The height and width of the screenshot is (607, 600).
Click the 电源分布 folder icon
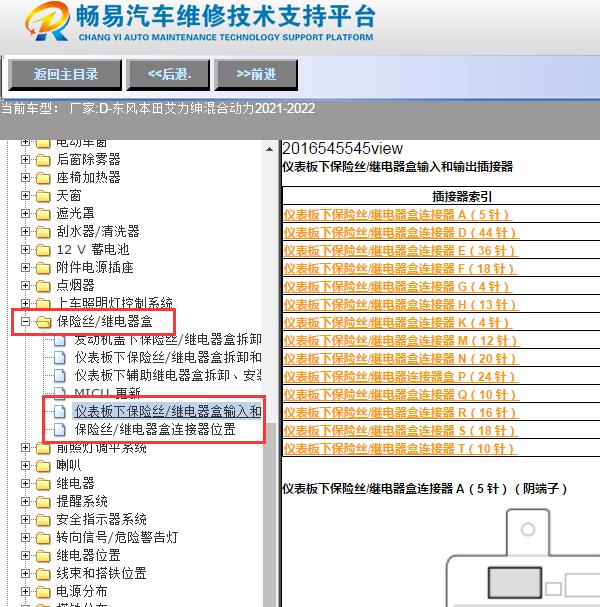click(43, 592)
